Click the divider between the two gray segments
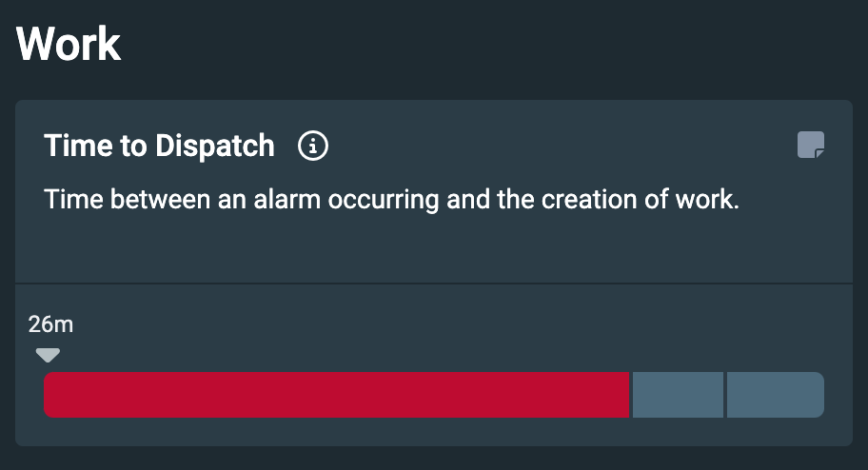 (x=725, y=395)
